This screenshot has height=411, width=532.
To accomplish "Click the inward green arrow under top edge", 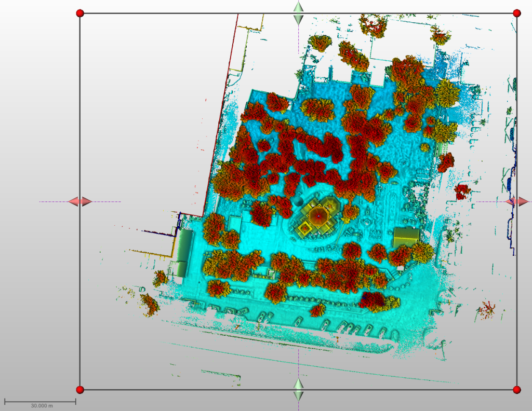I will 298,19.
